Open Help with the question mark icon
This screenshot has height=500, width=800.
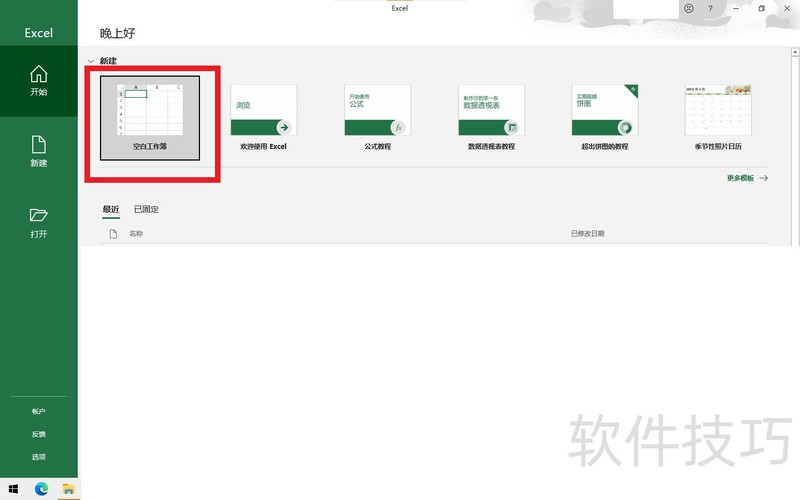click(710, 8)
